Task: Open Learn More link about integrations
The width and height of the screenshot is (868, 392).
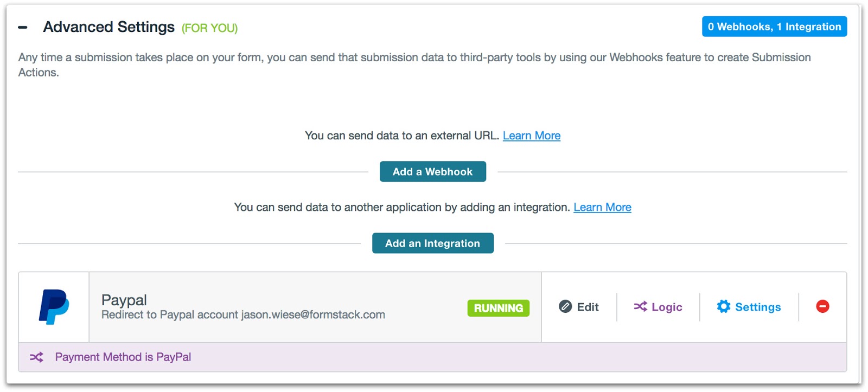Action: click(602, 207)
